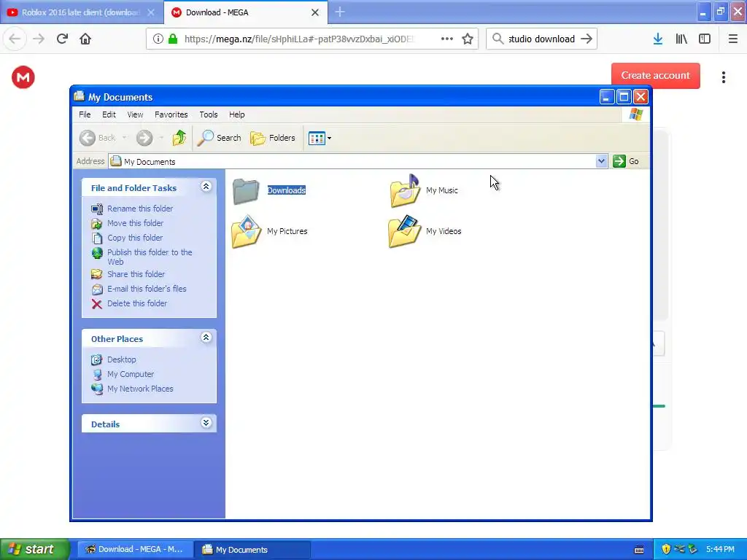Click Firefox back arrow button
This screenshot has height=560, width=747.
[x=15, y=39]
